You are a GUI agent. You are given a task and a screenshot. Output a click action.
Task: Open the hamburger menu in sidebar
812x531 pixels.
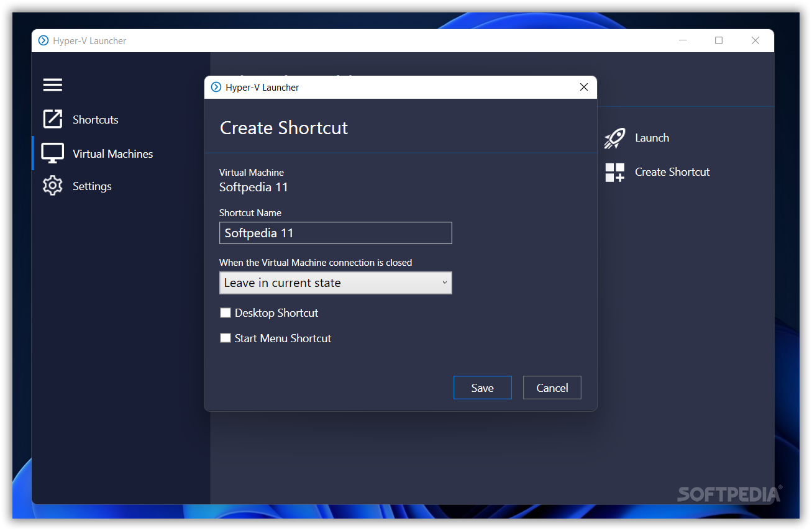point(53,84)
